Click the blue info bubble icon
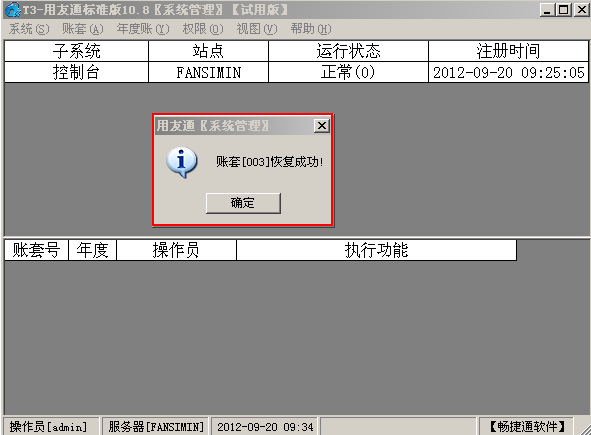Viewport: 591px width, 435px height. (x=182, y=162)
